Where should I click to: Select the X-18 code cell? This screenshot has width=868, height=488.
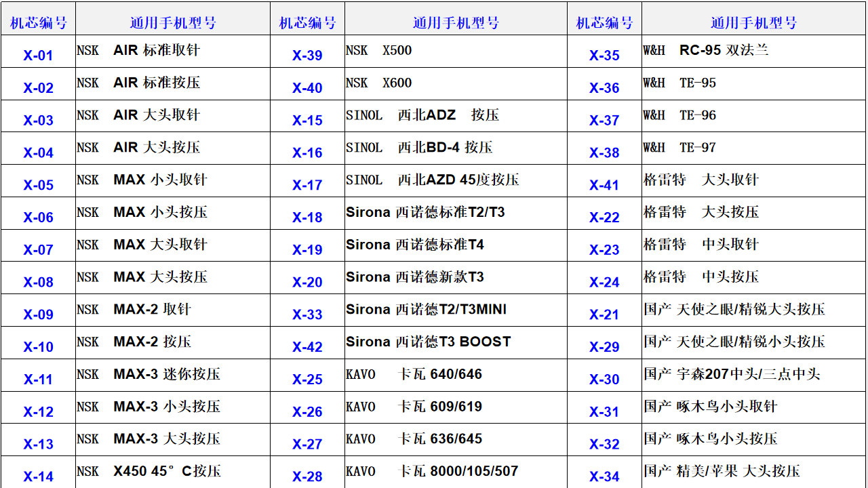tap(307, 213)
